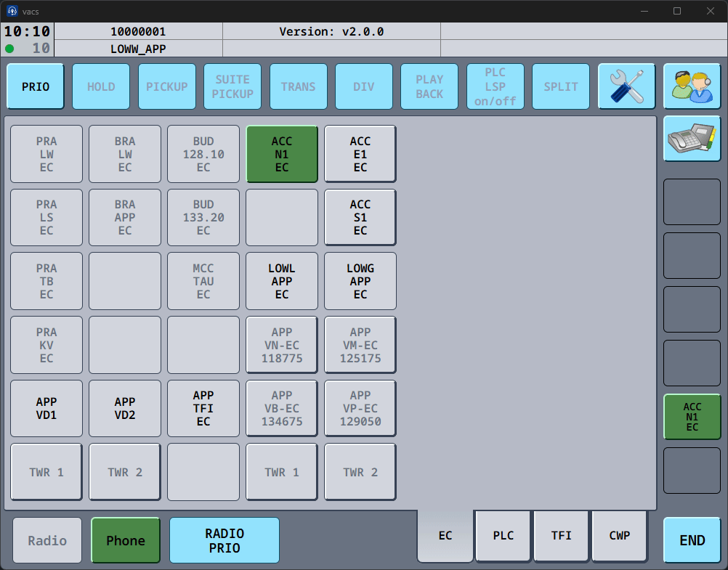The width and height of the screenshot is (728, 570).
Task: Select the LOWL APP EC key
Action: click(x=282, y=281)
